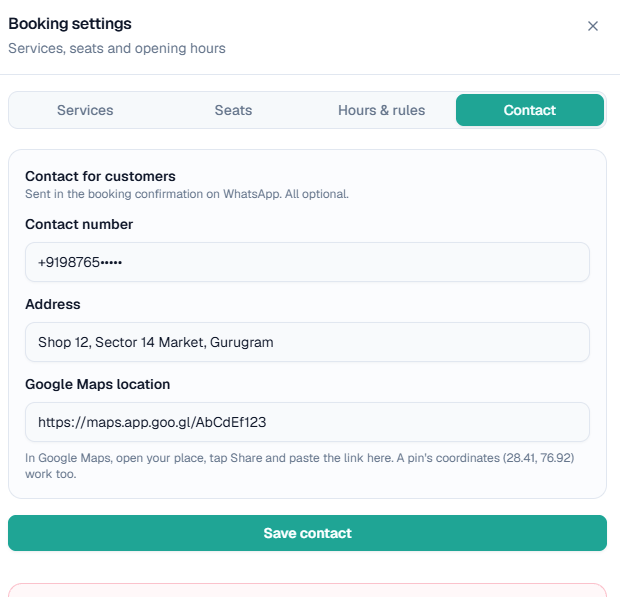This screenshot has height=597, width=620.
Task: Select the Contact tab
Action: tap(530, 110)
